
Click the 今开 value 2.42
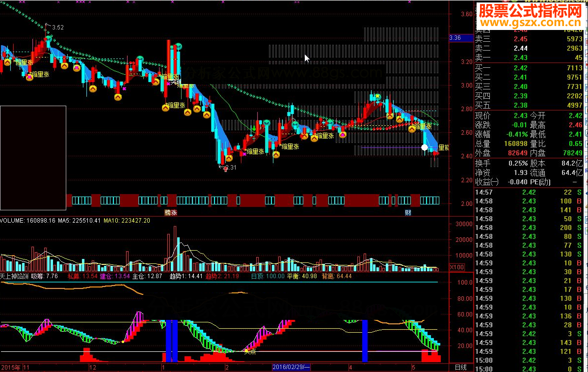pyautogui.click(x=576, y=115)
